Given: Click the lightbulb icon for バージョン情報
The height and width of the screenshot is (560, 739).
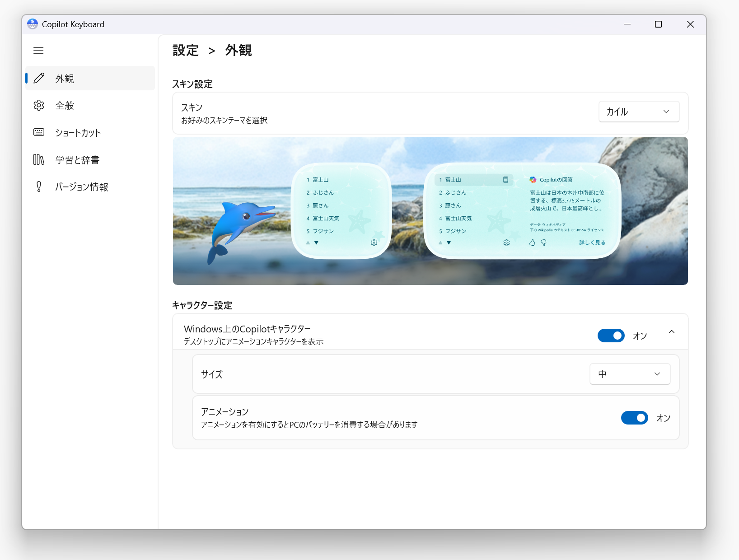Looking at the screenshot, I should 39,187.
